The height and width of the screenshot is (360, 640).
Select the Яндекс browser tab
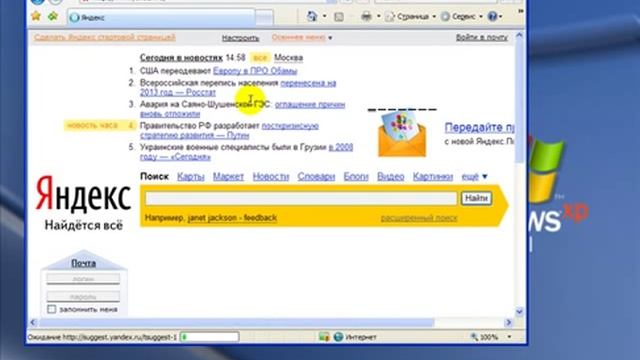point(161,18)
